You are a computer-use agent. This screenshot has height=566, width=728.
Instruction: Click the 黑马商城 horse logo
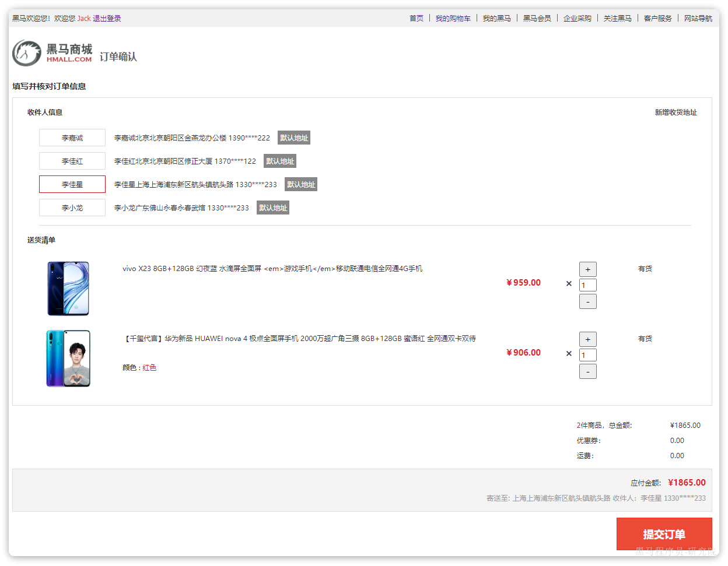click(x=27, y=53)
